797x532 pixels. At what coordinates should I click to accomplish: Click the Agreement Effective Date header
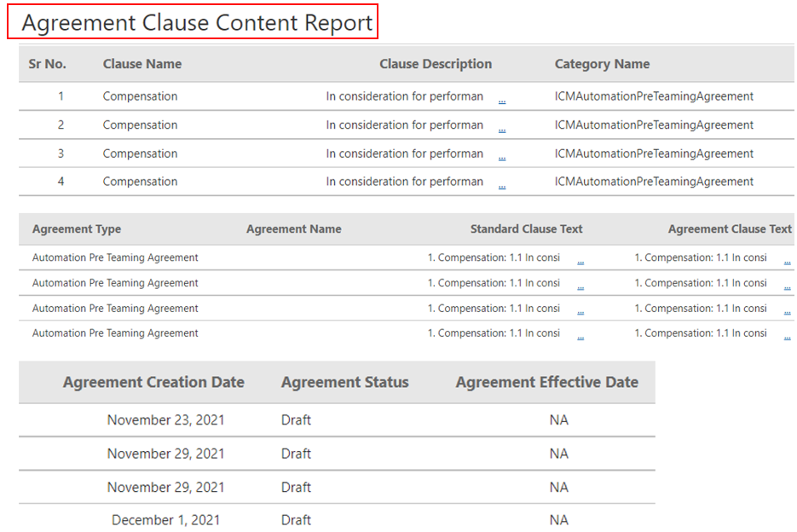(x=546, y=383)
